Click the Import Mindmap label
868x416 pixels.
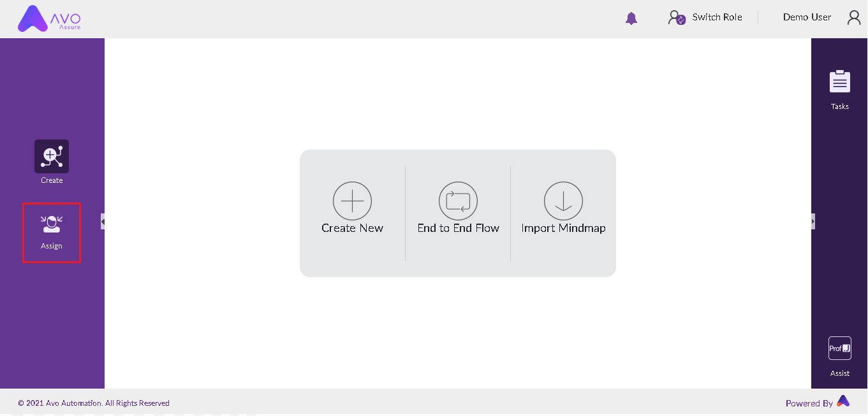[563, 228]
